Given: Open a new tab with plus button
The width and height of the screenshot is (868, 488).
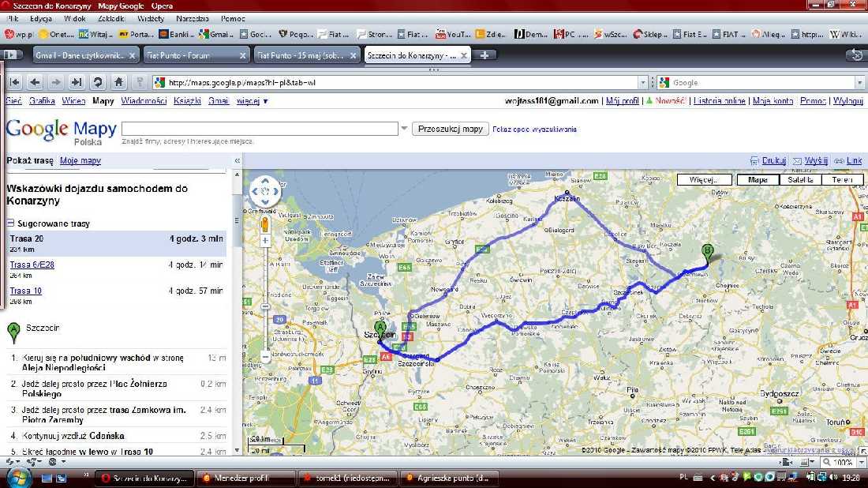Looking at the screenshot, I should [484, 55].
